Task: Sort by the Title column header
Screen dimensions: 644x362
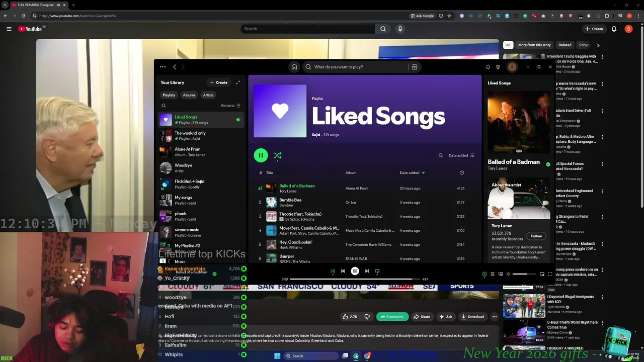Action: (270, 173)
